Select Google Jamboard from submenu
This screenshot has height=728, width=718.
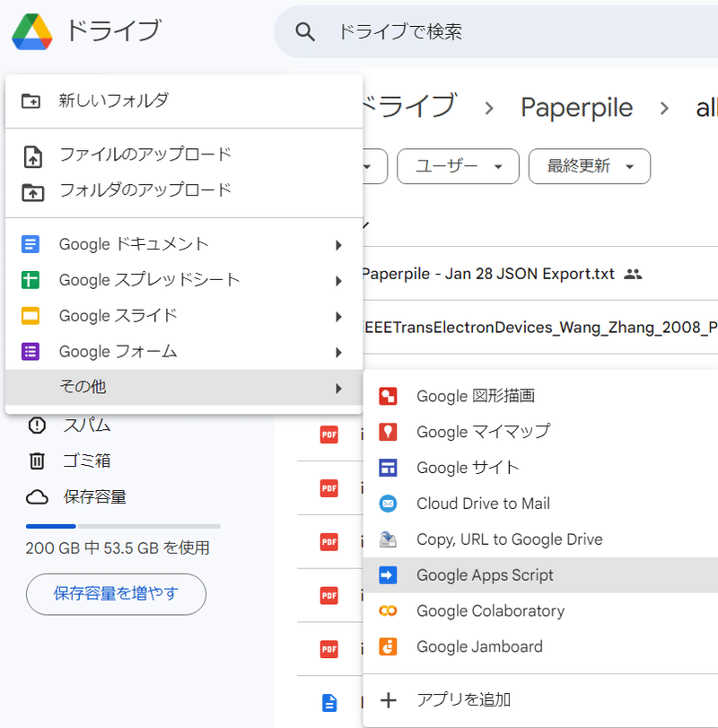click(540, 646)
